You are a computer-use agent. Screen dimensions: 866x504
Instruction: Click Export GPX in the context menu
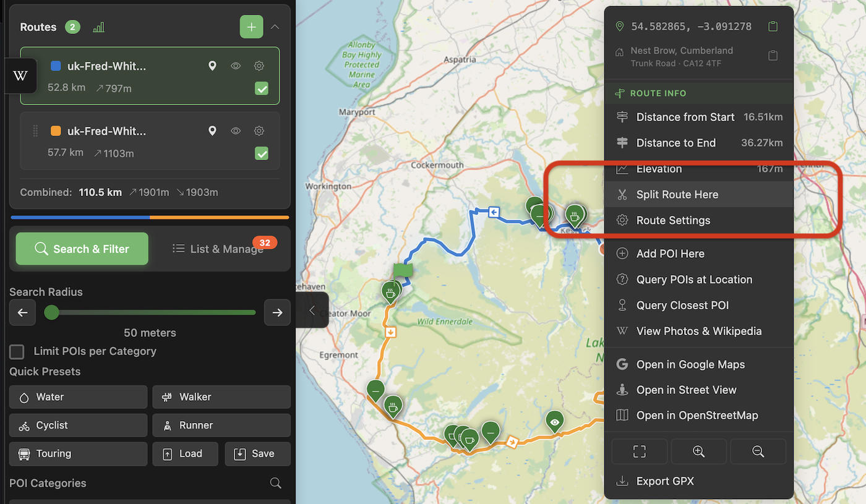click(665, 481)
